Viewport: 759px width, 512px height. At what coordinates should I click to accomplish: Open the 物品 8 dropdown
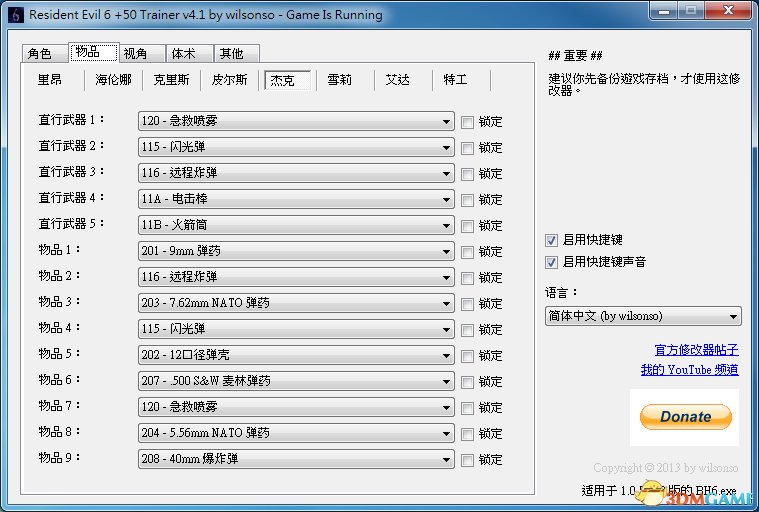(x=296, y=435)
